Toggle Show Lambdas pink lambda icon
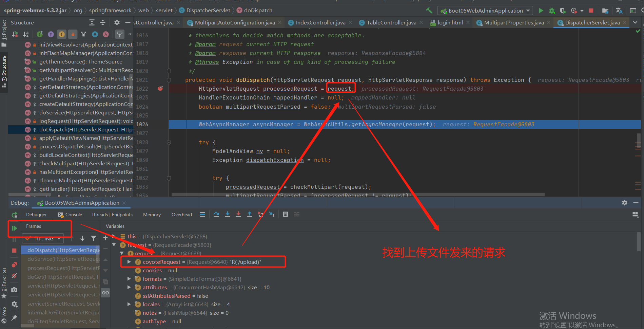Image resolution: width=644 pixels, height=329 pixels. [x=105, y=34]
